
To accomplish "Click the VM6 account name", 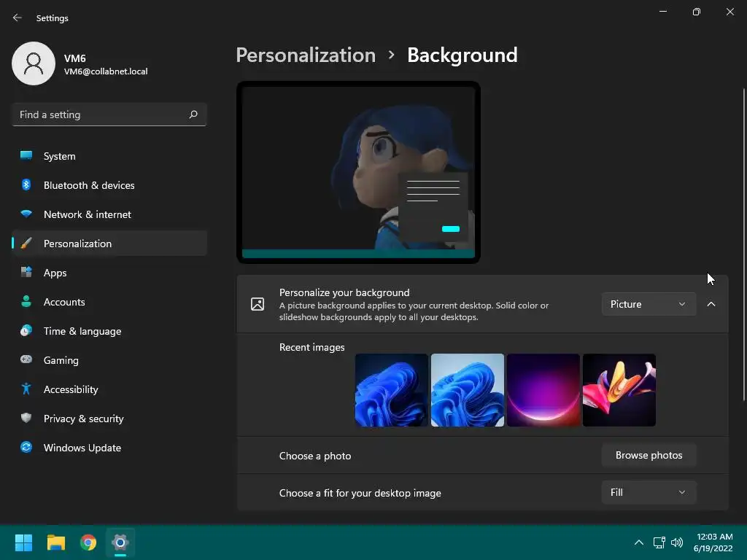I will pyautogui.click(x=75, y=58).
